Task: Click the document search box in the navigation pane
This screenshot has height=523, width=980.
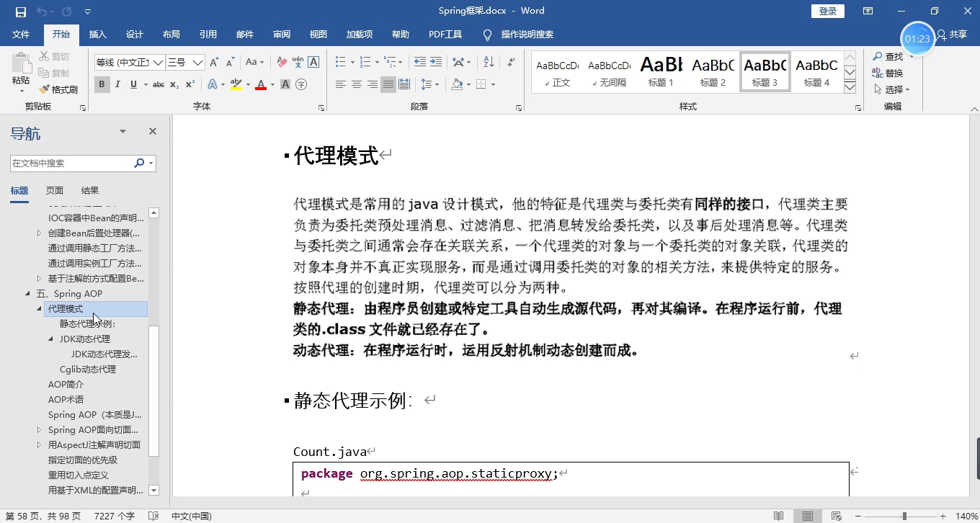Action: coord(72,164)
